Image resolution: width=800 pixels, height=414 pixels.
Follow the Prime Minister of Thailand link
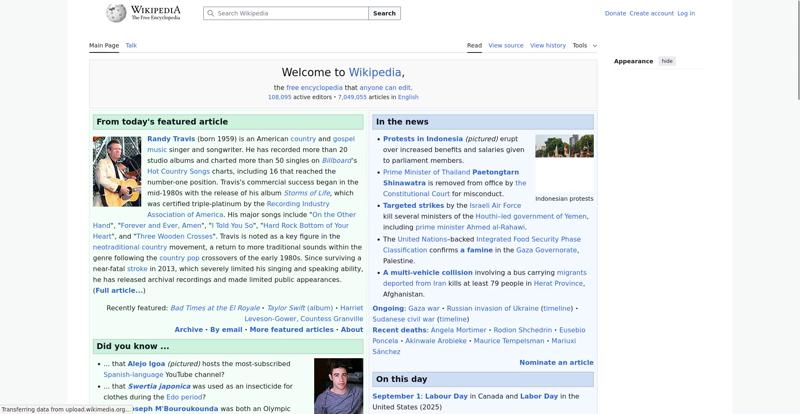(427, 172)
